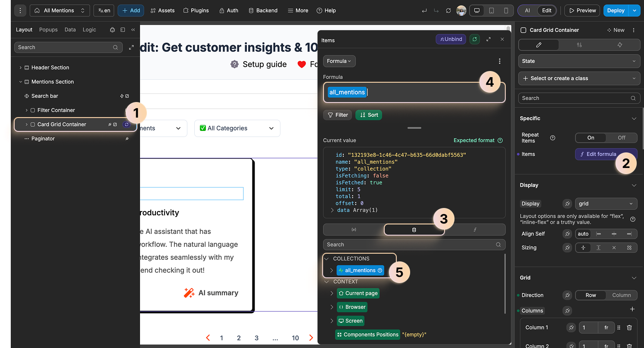The image size is (644, 348).
Task: Set Align Self to auto
Action: click(x=583, y=234)
